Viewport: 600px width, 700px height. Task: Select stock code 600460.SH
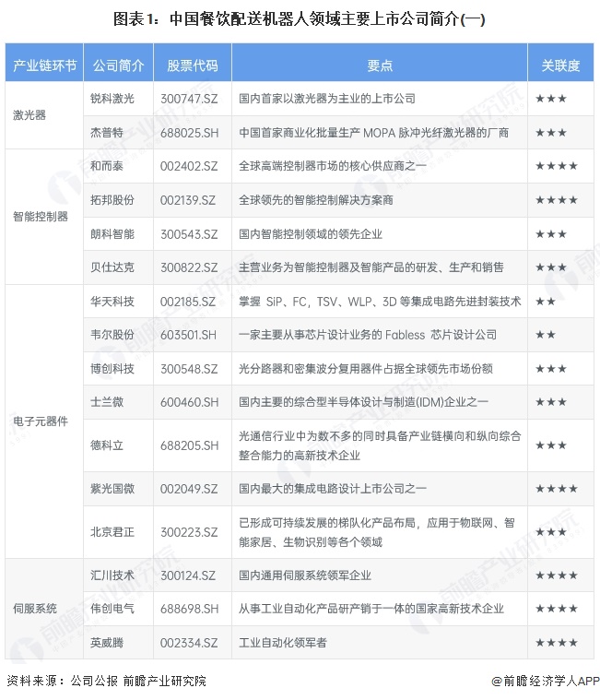(190, 402)
